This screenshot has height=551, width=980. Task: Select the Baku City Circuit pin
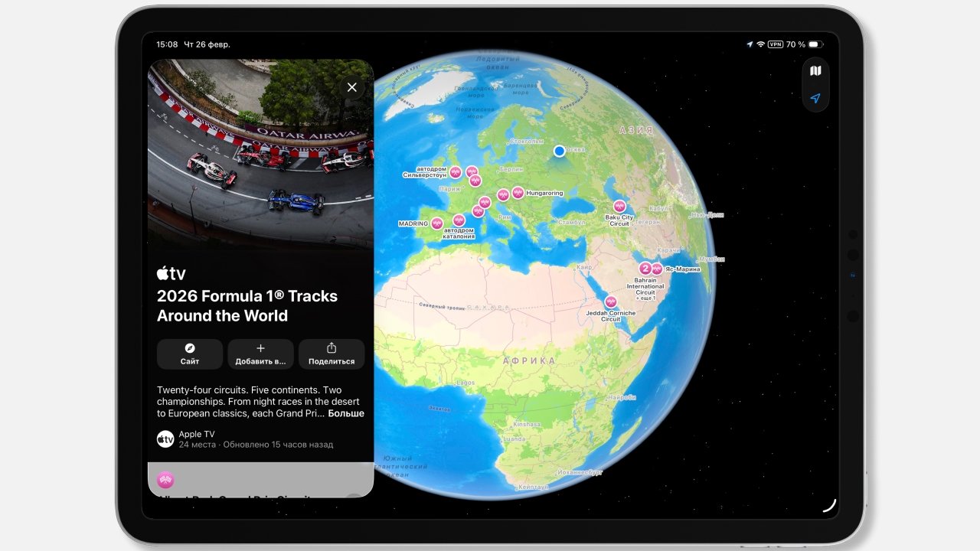tap(619, 207)
